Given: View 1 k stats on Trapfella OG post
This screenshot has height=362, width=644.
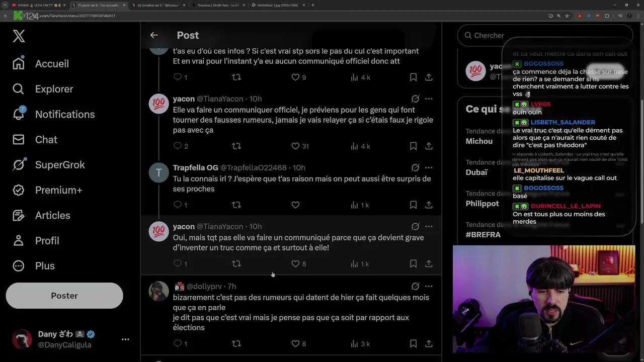Looking at the screenshot, I should [x=360, y=205].
